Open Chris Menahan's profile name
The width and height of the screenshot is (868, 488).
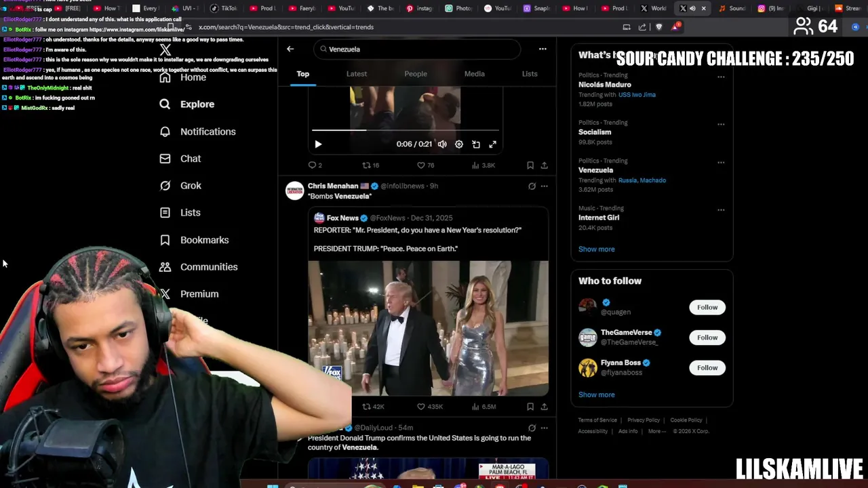(x=333, y=186)
